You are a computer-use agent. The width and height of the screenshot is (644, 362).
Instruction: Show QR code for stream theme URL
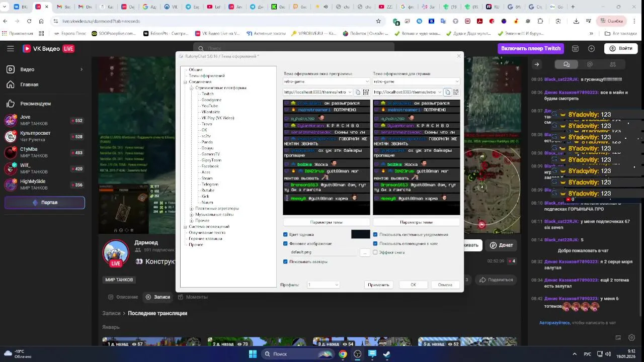456,92
